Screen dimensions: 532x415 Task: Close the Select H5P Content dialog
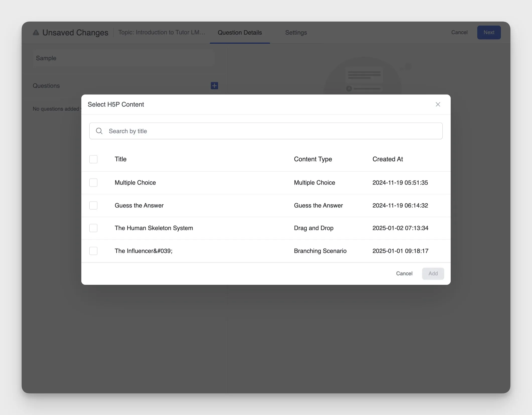click(438, 104)
